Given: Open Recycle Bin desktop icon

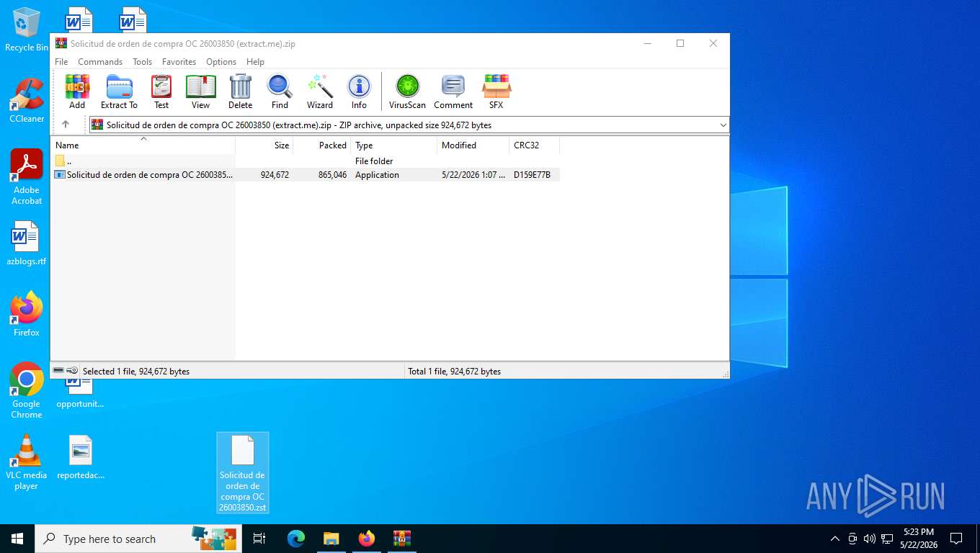Looking at the screenshot, I should [x=27, y=30].
